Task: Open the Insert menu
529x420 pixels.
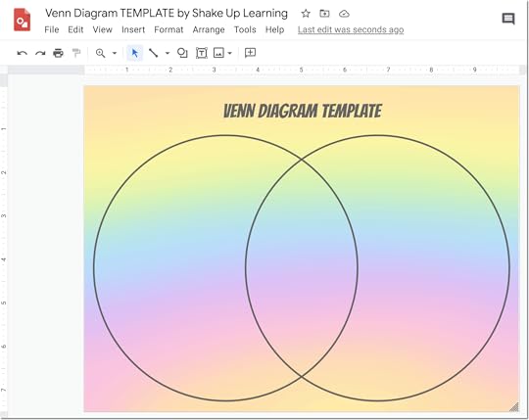Action: point(133,29)
